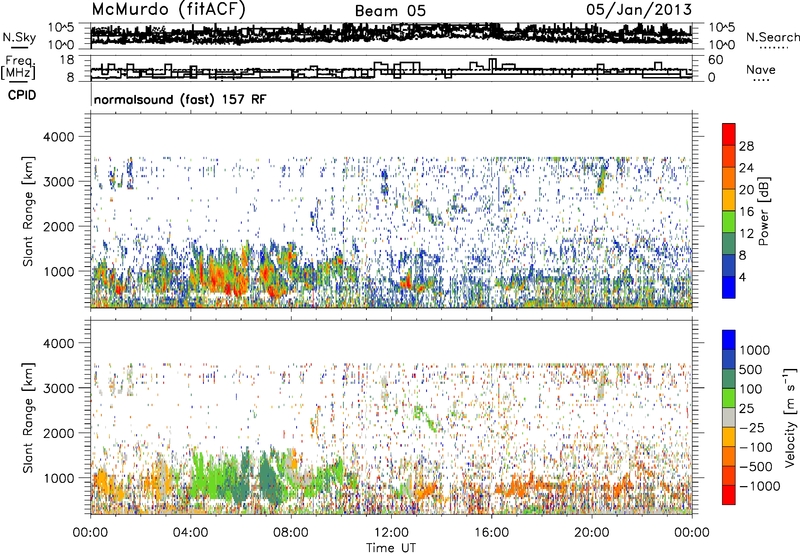Pick the light green Velocity segment between 100 and 25
800x554 pixels.
coord(729,398)
